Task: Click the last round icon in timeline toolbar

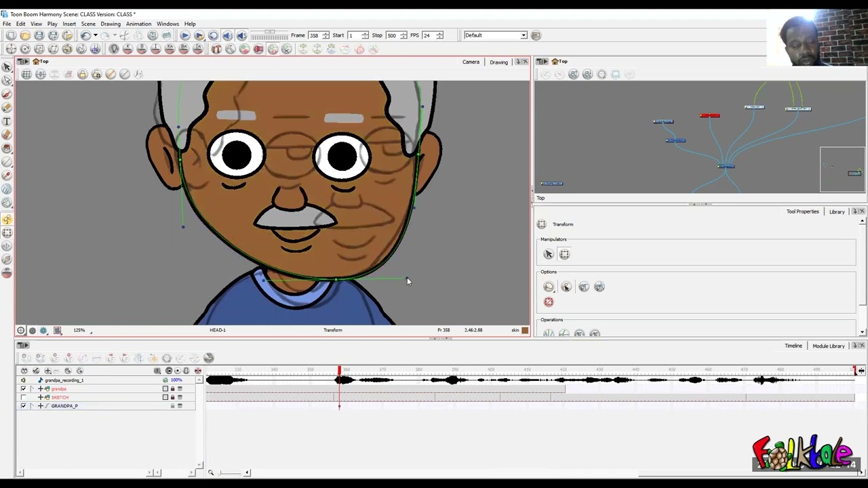Action: (x=208, y=358)
